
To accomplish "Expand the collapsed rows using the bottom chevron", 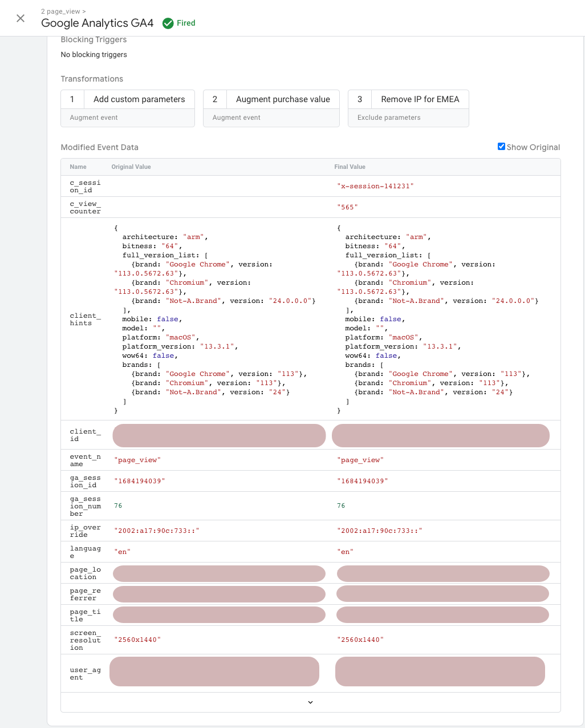I will coord(310,702).
